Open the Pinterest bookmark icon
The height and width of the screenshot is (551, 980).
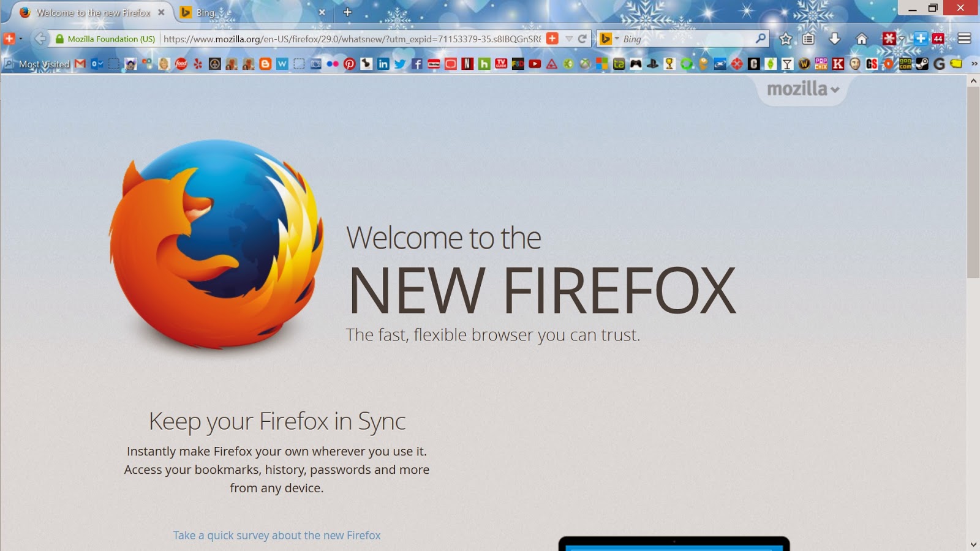coord(349,64)
